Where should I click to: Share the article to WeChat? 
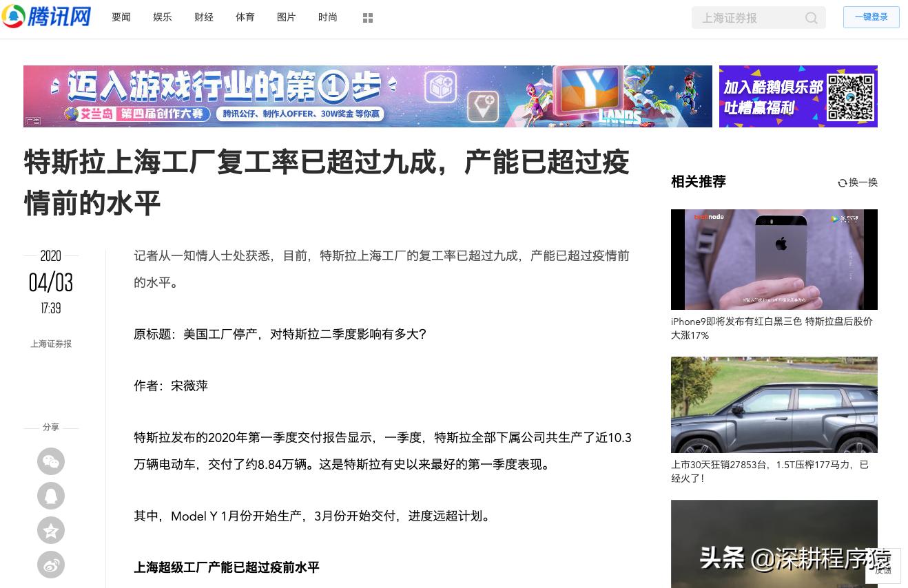(x=51, y=461)
